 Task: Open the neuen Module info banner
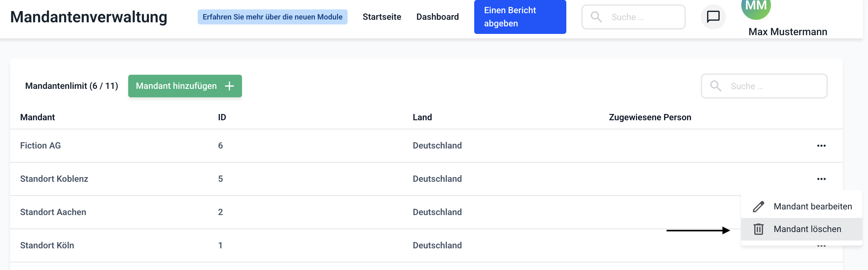coord(272,17)
